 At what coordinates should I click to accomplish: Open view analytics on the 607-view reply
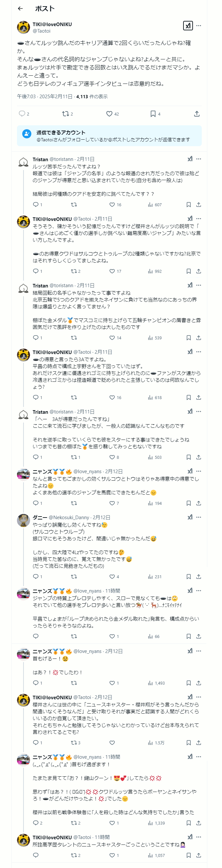pyautogui.click(x=155, y=205)
